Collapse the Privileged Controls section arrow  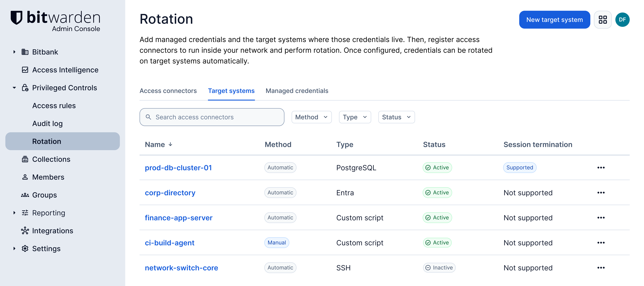click(x=14, y=88)
